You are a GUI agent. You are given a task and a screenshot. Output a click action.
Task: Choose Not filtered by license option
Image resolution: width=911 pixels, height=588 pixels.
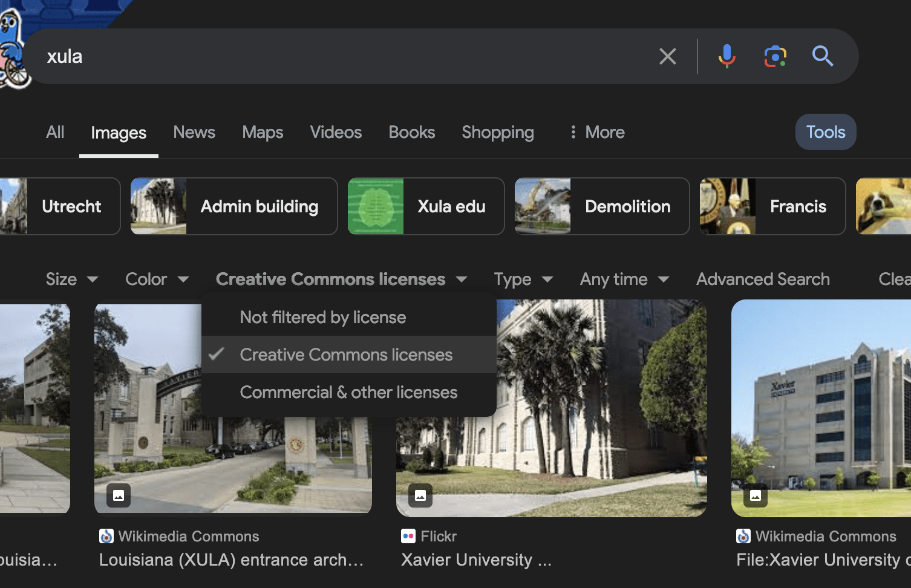click(349, 317)
